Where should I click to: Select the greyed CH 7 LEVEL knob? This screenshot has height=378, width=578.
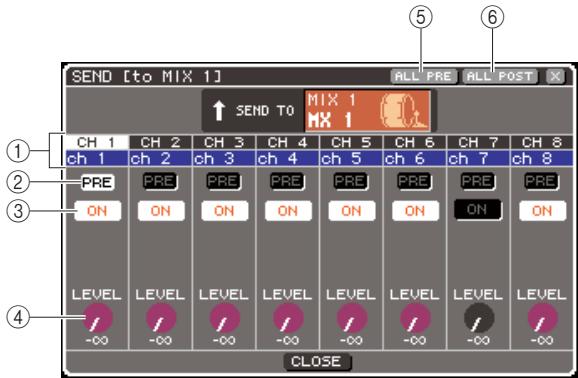(x=479, y=318)
